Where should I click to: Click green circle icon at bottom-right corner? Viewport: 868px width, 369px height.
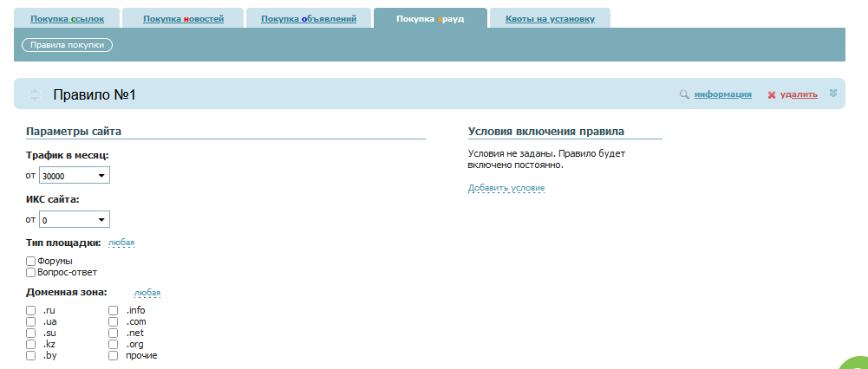point(856,364)
